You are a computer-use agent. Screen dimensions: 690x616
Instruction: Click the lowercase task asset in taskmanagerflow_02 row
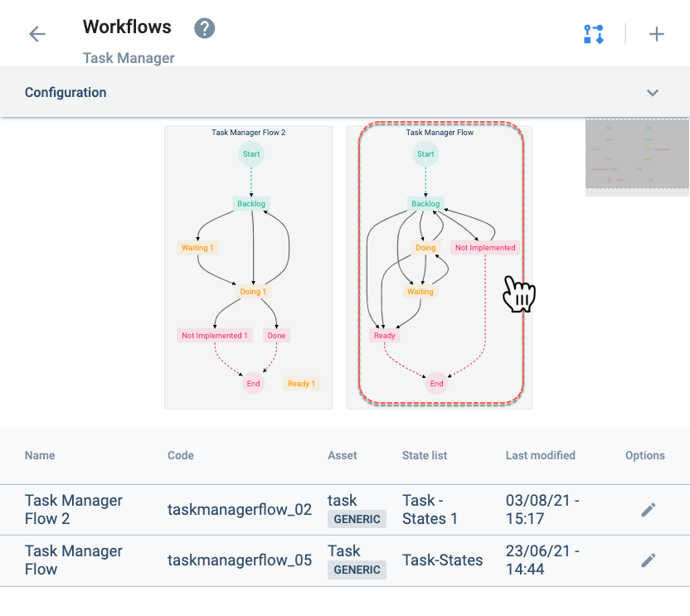coord(343,501)
